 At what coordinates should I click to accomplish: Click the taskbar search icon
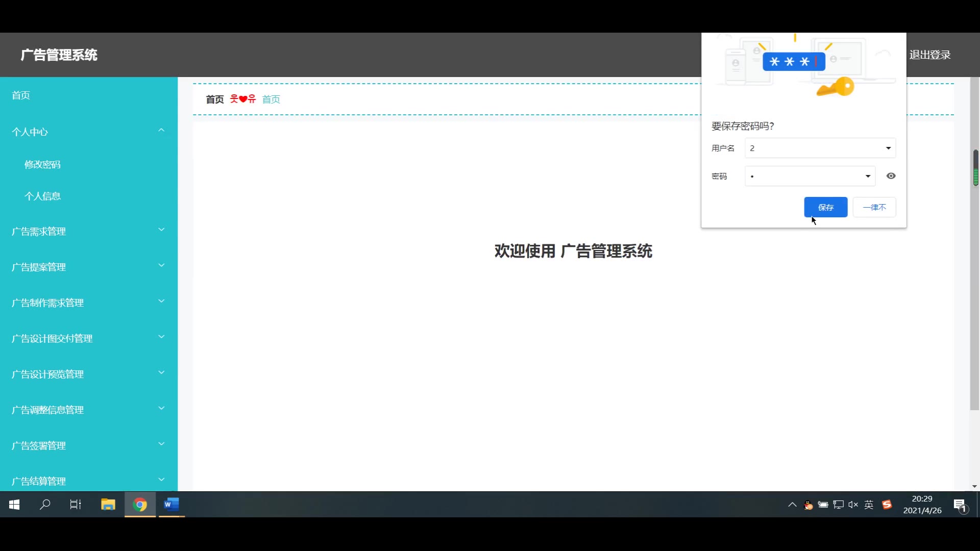(x=45, y=505)
